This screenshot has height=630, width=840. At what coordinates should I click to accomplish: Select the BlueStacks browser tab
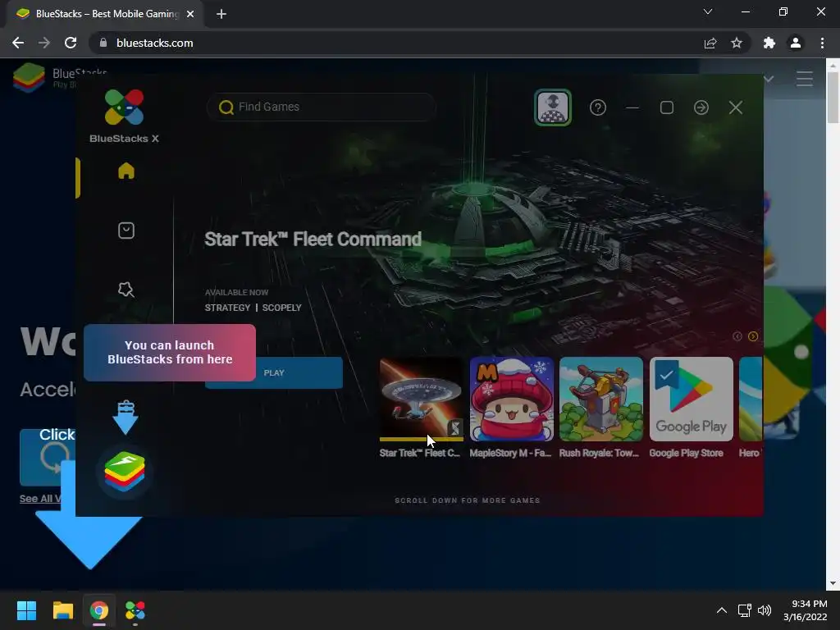click(105, 14)
